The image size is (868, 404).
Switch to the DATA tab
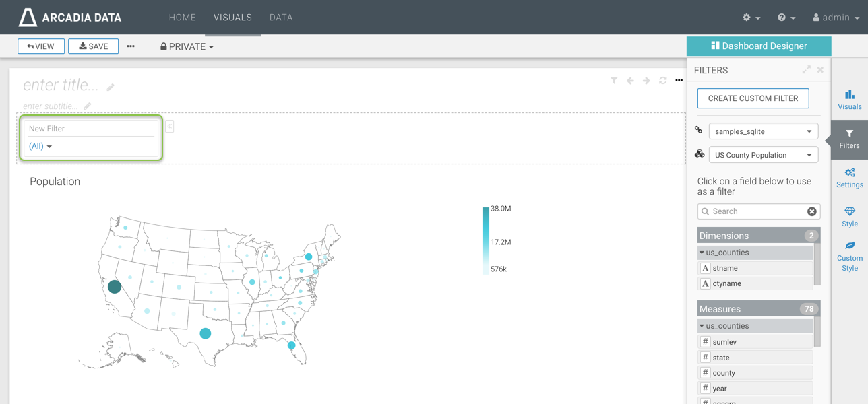[281, 18]
